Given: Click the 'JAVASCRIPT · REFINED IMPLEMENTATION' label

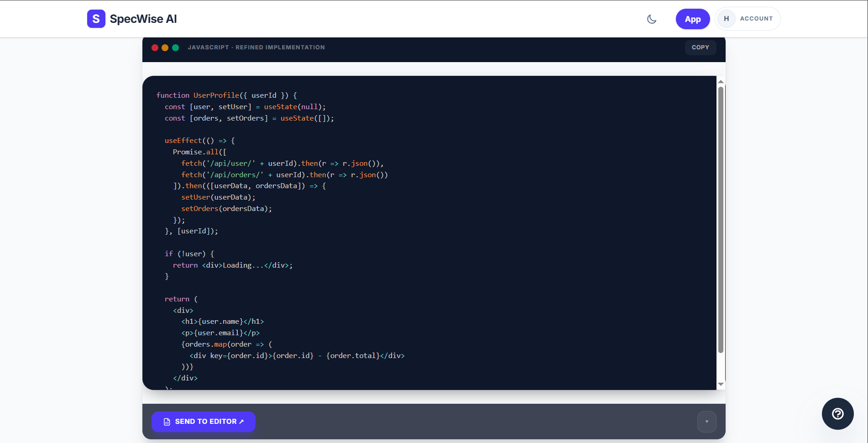Looking at the screenshot, I should click(x=256, y=47).
